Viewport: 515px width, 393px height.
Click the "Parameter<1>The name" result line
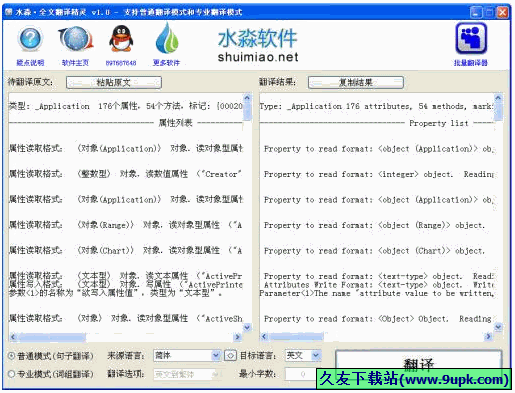tap(377, 293)
